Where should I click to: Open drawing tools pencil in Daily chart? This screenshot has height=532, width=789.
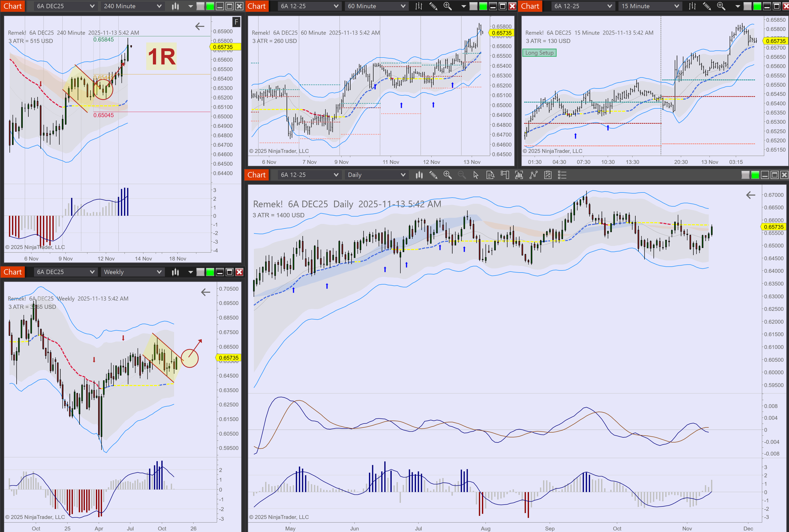[433, 175]
